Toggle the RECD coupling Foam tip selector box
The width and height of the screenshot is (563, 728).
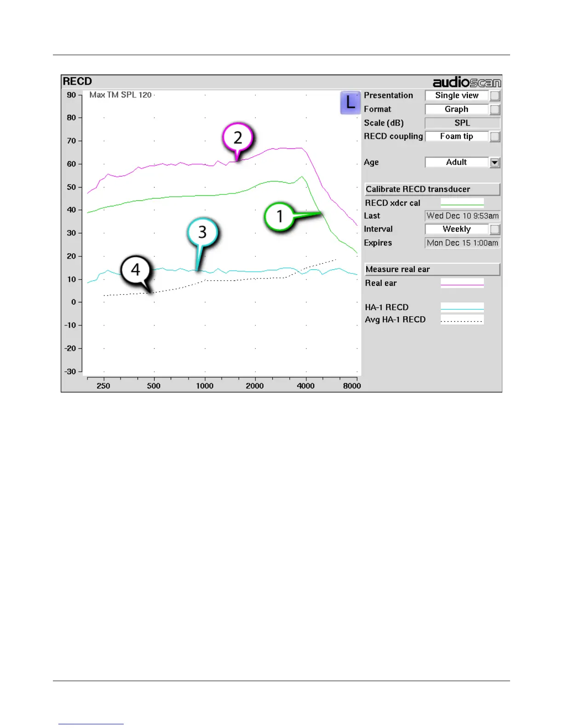pos(495,136)
